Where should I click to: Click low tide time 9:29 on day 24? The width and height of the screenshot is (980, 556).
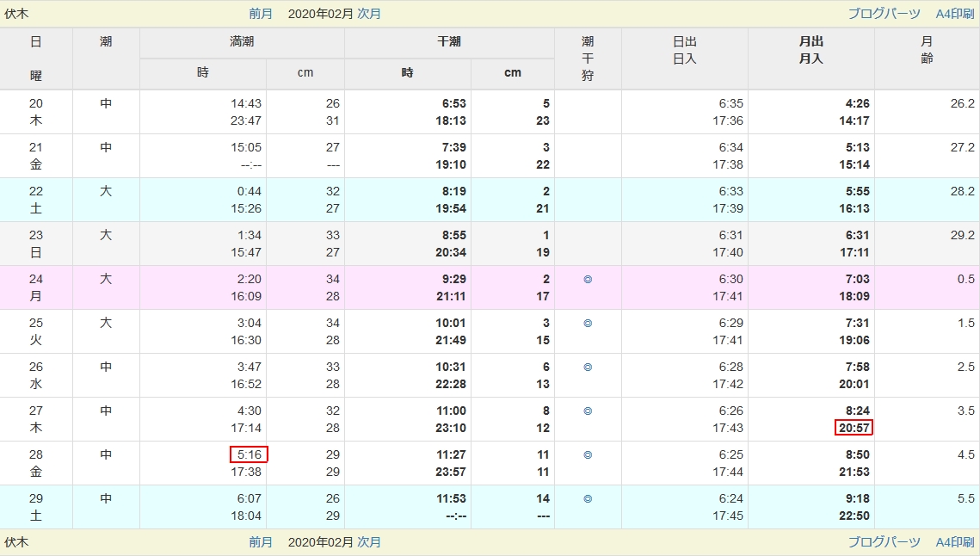tap(453, 279)
